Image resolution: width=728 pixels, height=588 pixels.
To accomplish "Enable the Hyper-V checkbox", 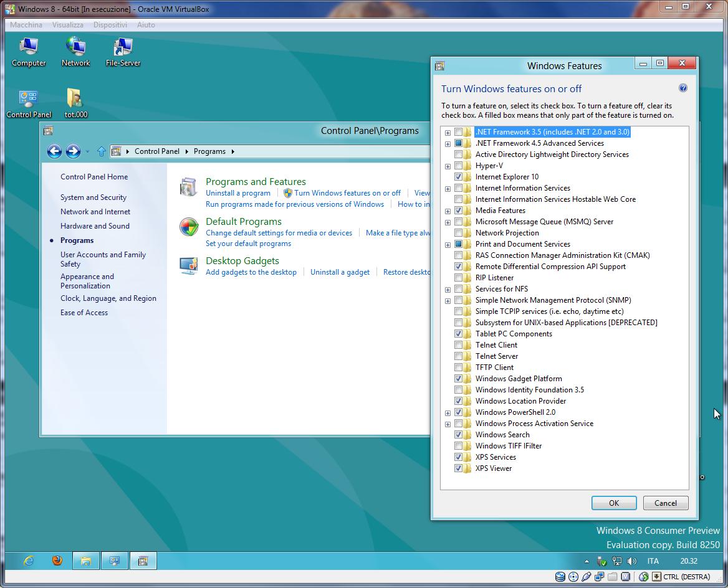I will (458, 166).
